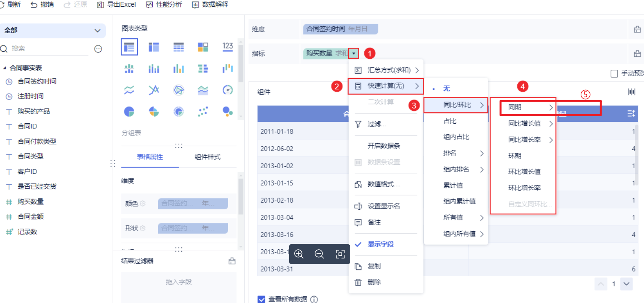The image size is (644, 303).
Task: Go to next page with down arrow
Action: 627,284
